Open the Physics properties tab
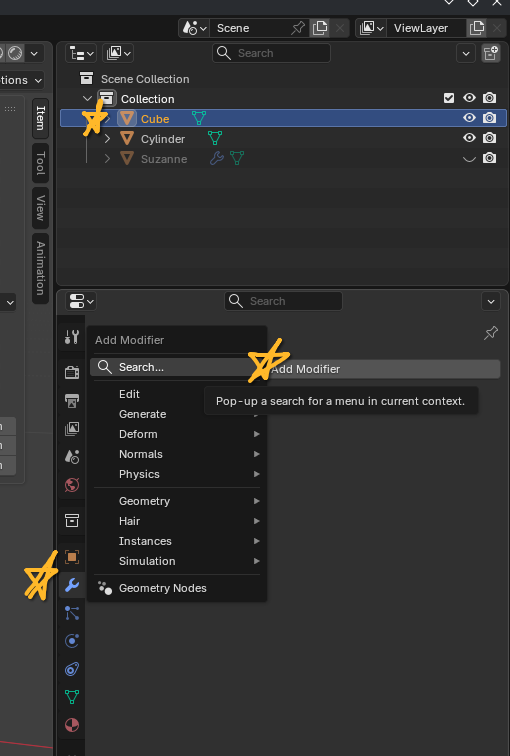510x756 pixels. [x=72, y=641]
